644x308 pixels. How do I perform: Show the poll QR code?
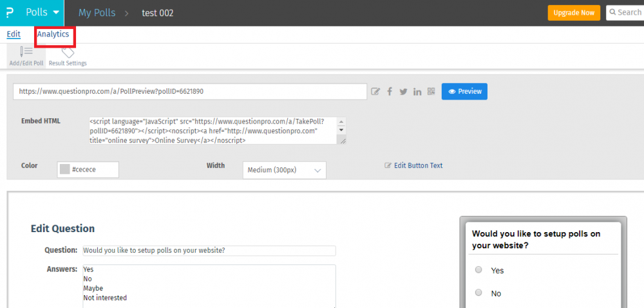coord(431,92)
